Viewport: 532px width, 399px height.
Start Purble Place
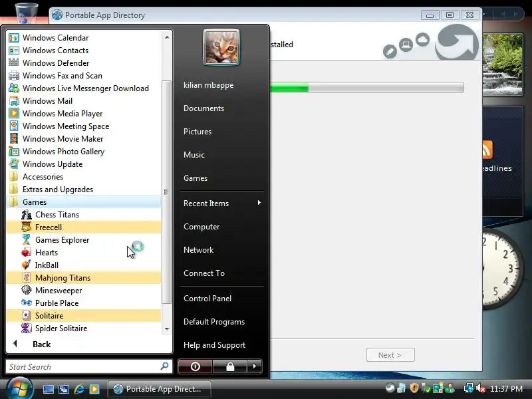pyautogui.click(x=84, y=303)
